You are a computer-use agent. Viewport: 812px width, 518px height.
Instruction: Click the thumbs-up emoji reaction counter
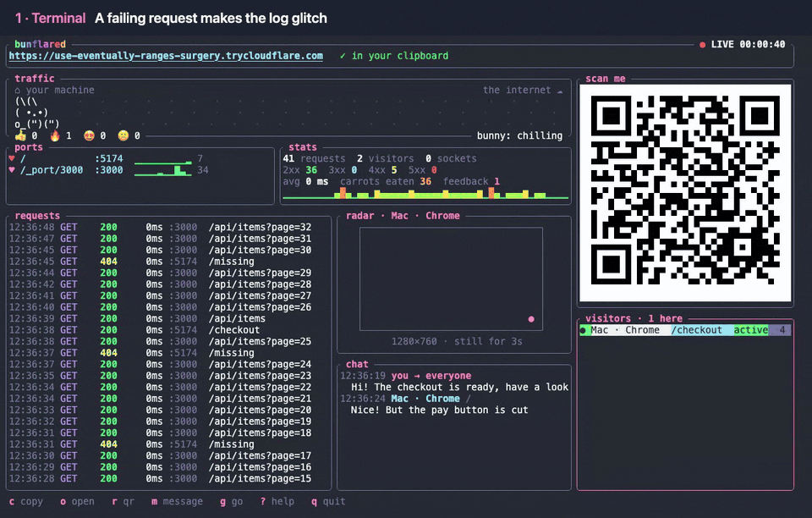tap(26, 135)
